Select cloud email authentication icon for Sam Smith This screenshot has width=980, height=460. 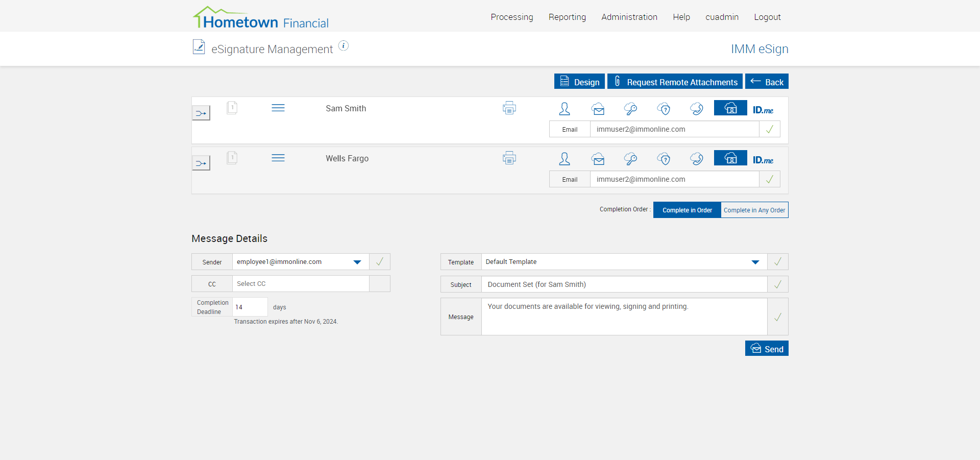[x=598, y=109]
